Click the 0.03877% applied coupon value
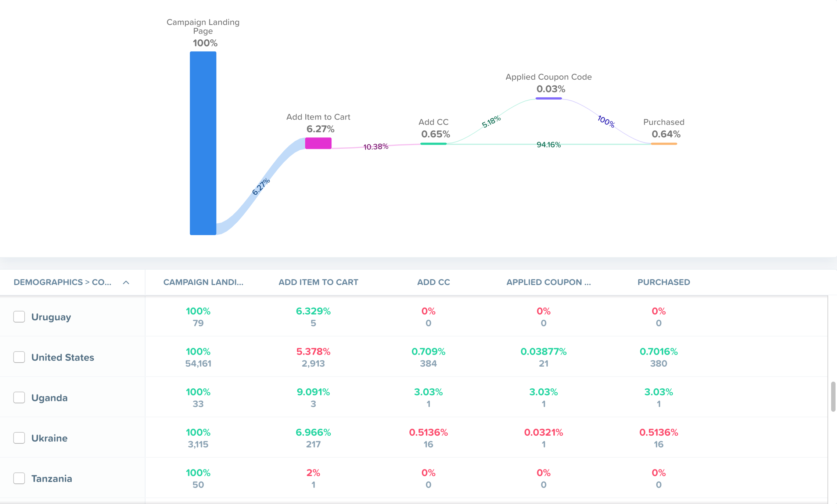This screenshot has width=837, height=504. click(x=543, y=352)
